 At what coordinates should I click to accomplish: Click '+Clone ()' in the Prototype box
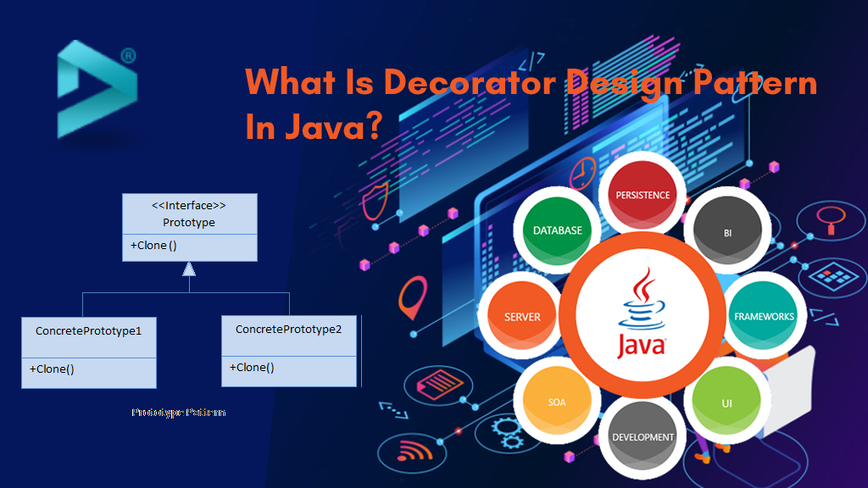153,245
